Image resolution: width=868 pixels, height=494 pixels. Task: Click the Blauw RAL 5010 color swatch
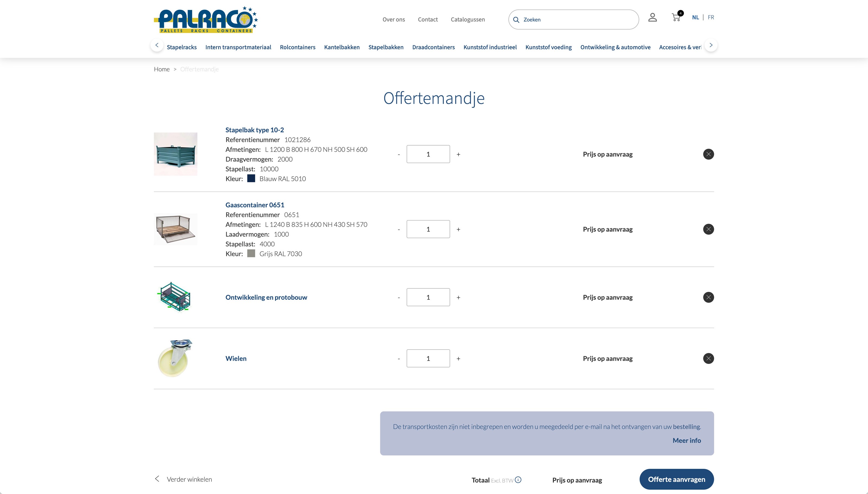coord(251,179)
